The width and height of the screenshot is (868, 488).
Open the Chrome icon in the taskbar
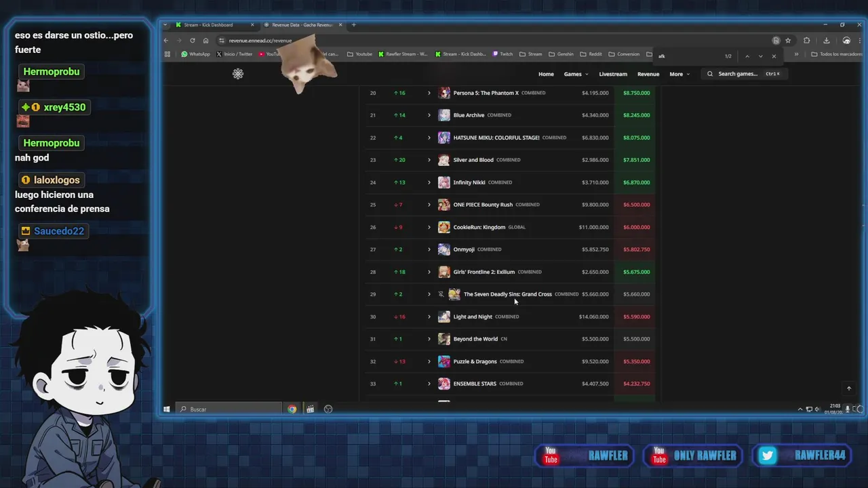point(292,409)
